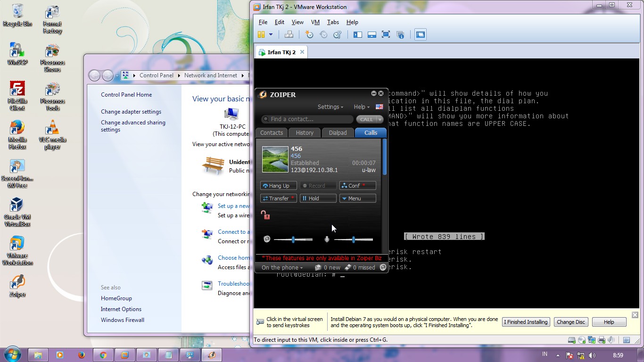The image size is (644, 362).
Task: Click the Unity mode icon in VMware toolbar
Action: tap(400, 34)
